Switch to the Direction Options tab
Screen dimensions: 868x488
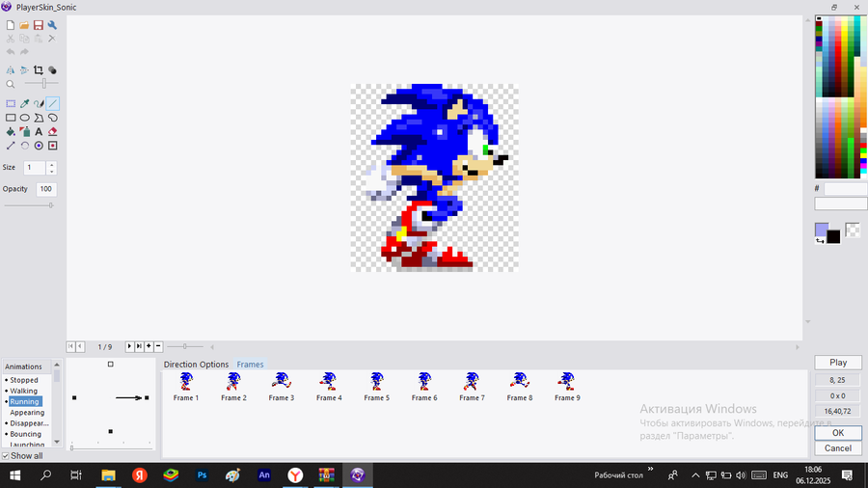[x=196, y=364]
